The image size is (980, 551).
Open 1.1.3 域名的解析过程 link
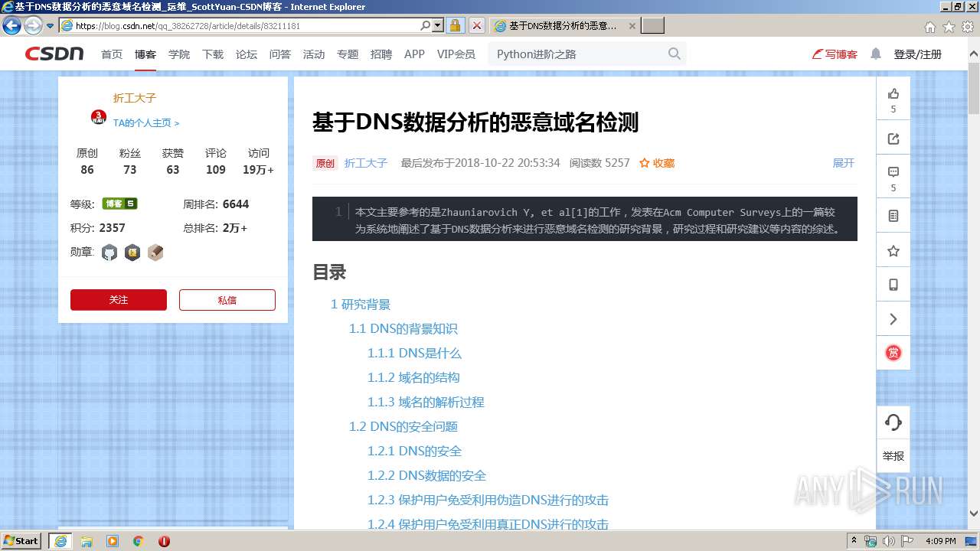(x=426, y=402)
